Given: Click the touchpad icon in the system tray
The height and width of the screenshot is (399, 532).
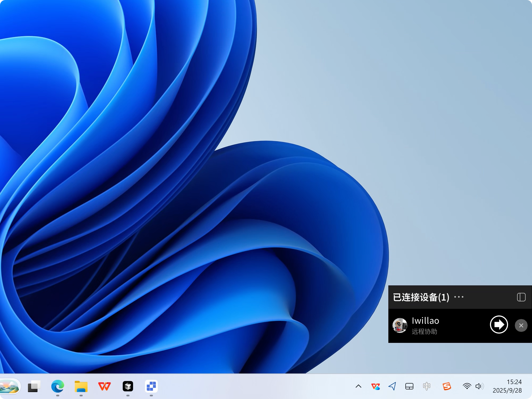Looking at the screenshot, I should [409, 386].
